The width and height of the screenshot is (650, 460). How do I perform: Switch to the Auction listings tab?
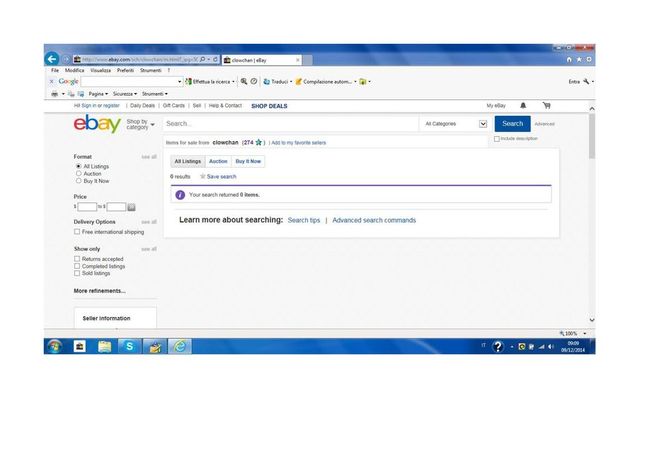point(218,161)
